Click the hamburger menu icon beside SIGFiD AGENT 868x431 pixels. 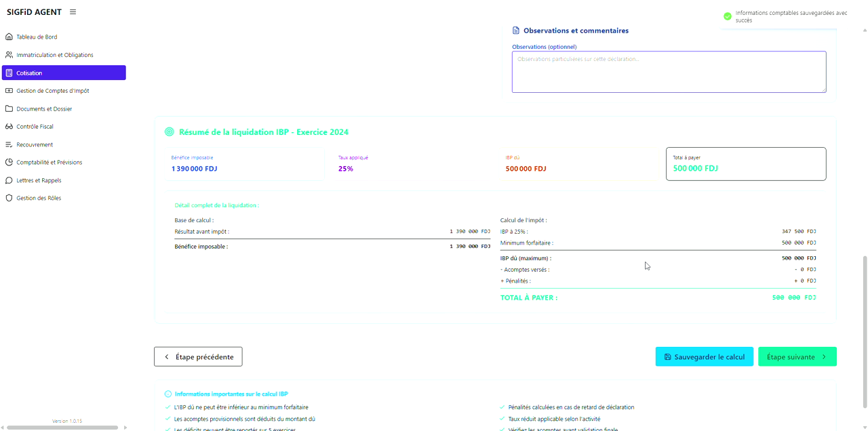[73, 12]
